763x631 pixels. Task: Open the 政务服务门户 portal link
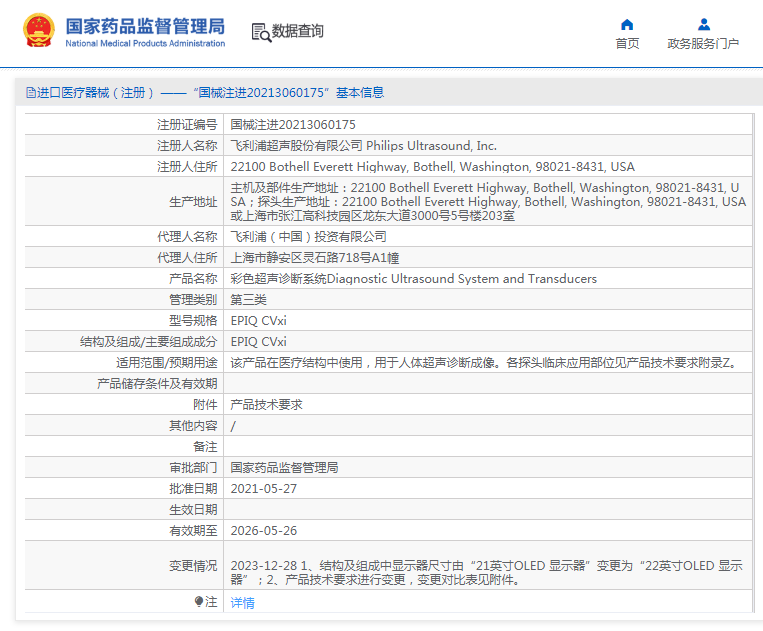tap(703, 44)
